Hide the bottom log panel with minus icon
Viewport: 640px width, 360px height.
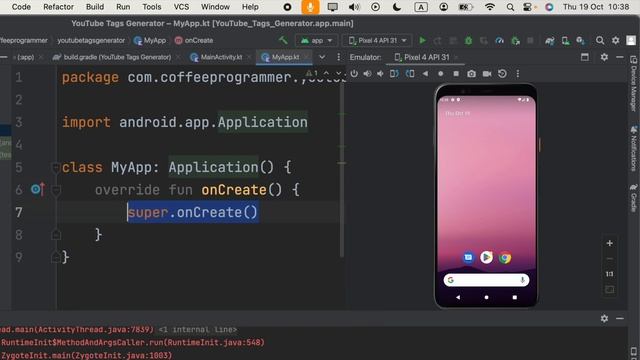pyautogui.click(x=620, y=318)
